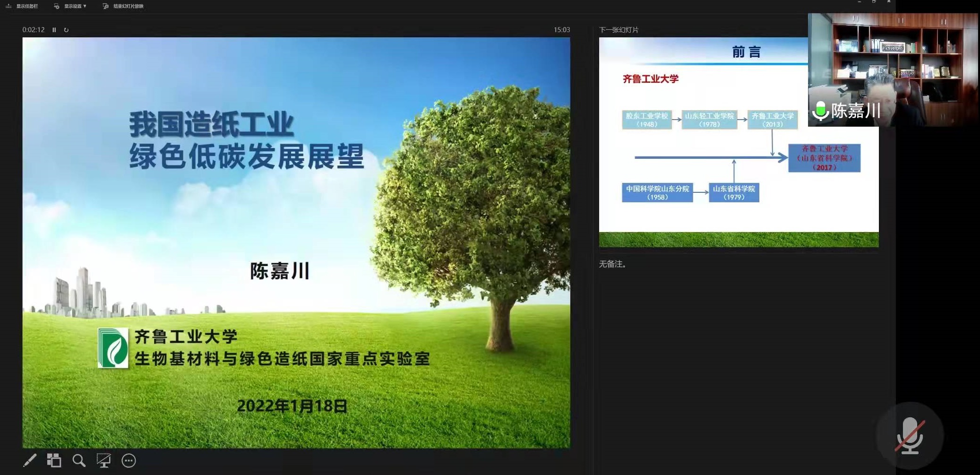
Task: Open more slide show options menu
Action: tap(129, 460)
